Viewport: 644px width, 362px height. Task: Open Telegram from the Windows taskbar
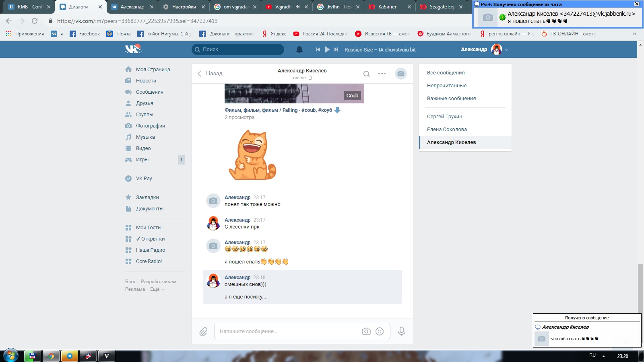pyautogui.click(x=69, y=356)
